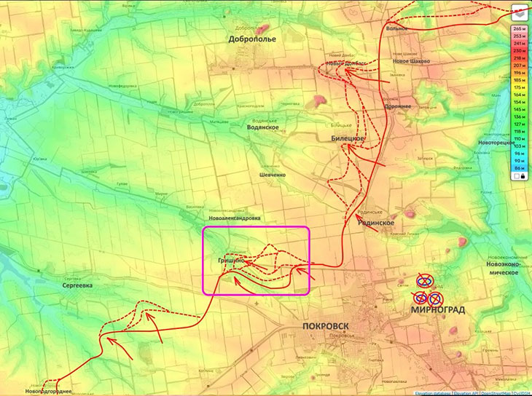Screen dimensions: 532x396
Task: Select the 265 м legend color band
Action: (519, 27)
